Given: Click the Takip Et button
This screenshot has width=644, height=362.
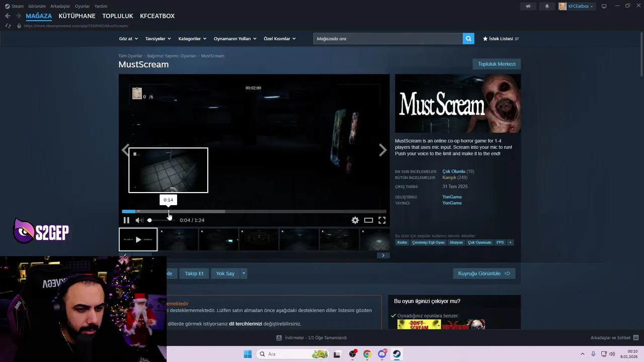Looking at the screenshot, I should click(x=194, y=274).
